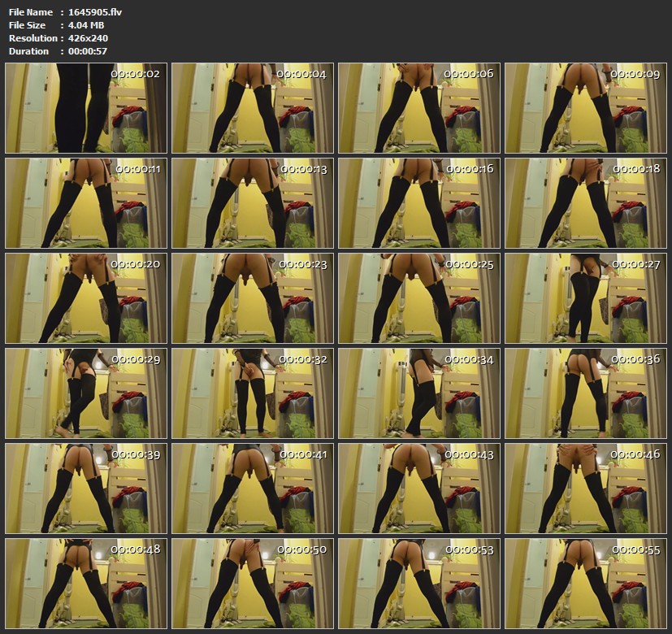This screenshot has width=672, height=634.
Task: Open the frame at 00:00:34
Action: (x=418, y=393)
